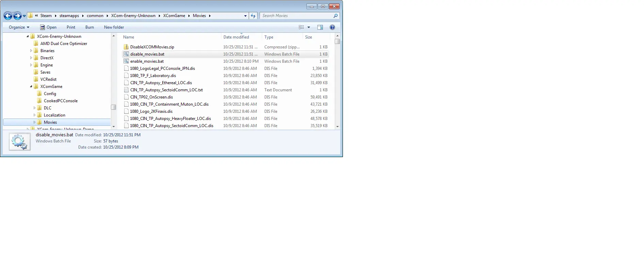This screenshot has width=644, height=260.
Task: Go forward with the Forward arrow button
Action: [17, 16]
